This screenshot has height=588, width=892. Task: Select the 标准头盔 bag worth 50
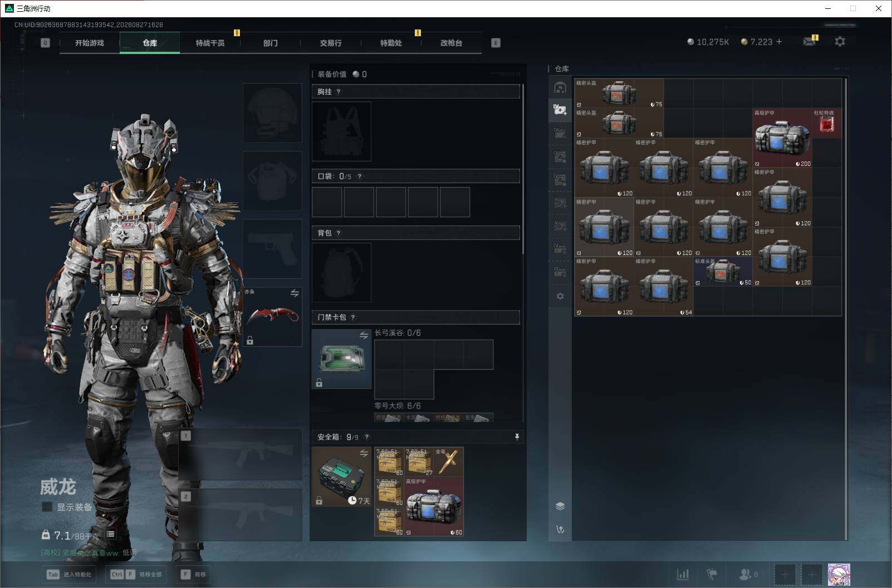coord(723,272)
